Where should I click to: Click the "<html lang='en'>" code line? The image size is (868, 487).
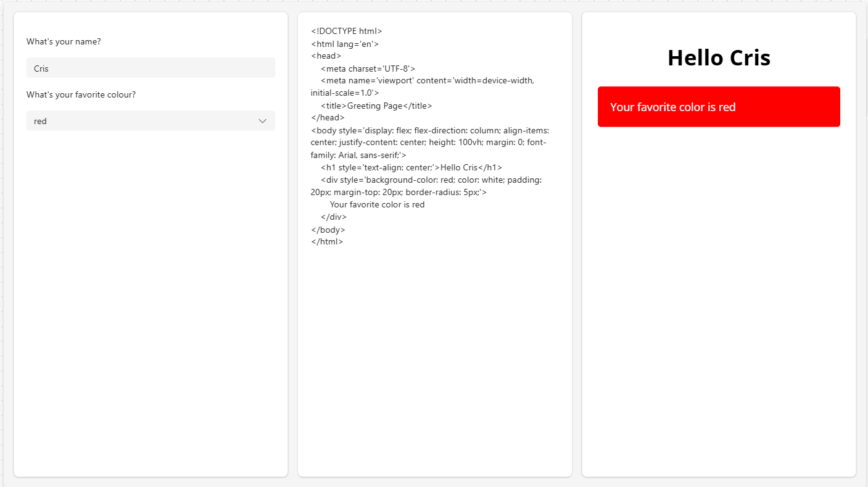click(x=345, y=44)
